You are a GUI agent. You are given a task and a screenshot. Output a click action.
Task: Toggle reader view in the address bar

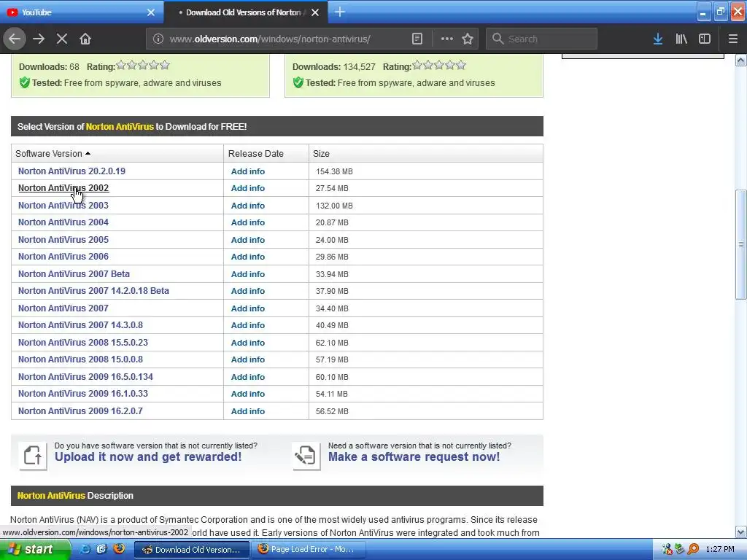tap(417, 39)
